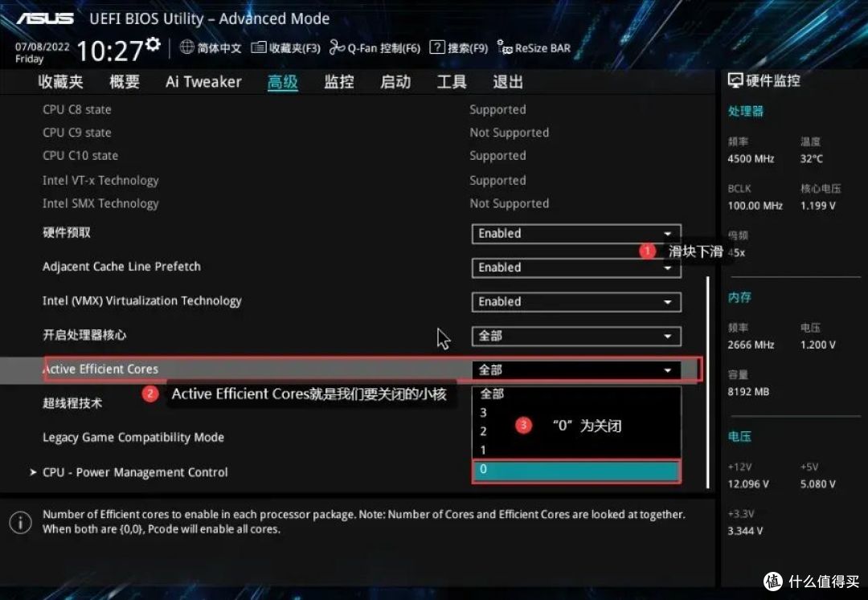
Task: Click the 8192 MB memory capacity
Action: tap(748, 392)
